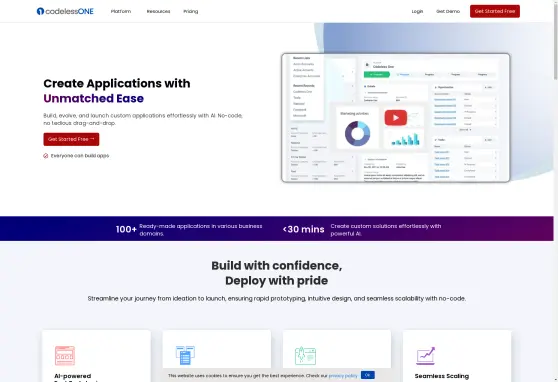Click the green rocket launch icon
558x382 pixels.
coord(305,355)
